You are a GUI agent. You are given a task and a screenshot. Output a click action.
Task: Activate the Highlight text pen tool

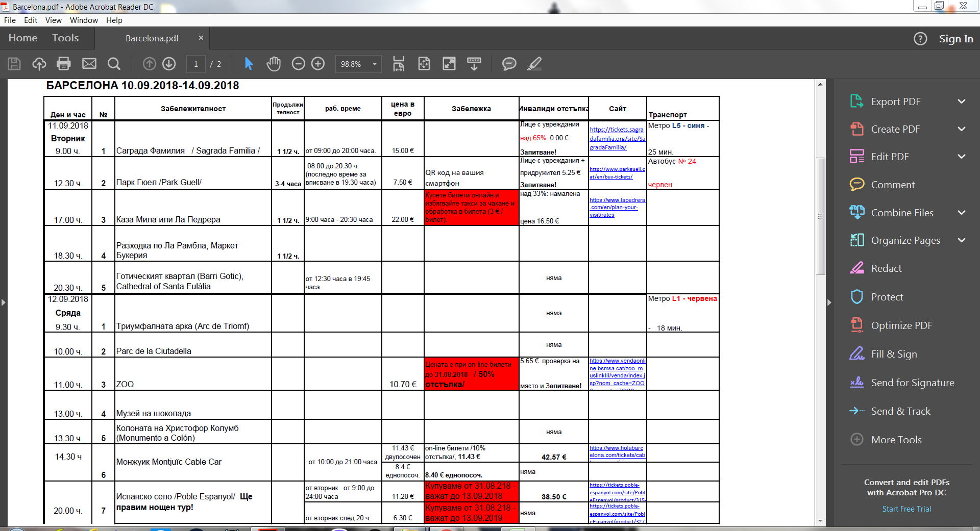pyautogui.click(x=534, y=64)
